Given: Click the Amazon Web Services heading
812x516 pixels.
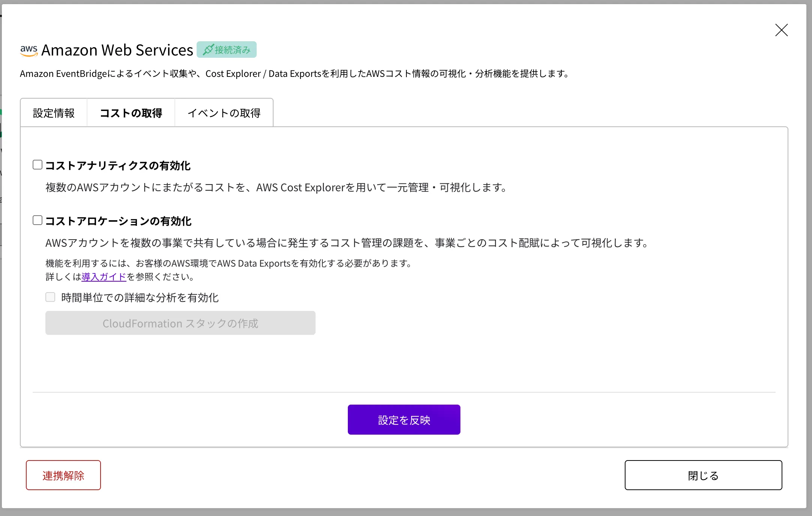Looking at the screenshot, I should (x=117, y=50).
